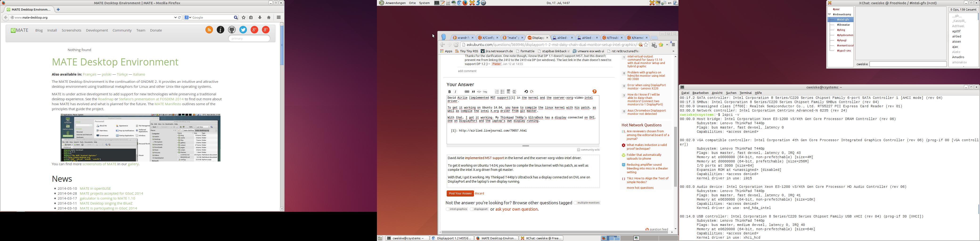Click discard link next to post button
This screenshot has width=980, height=241.
click(x=479, y=193)
